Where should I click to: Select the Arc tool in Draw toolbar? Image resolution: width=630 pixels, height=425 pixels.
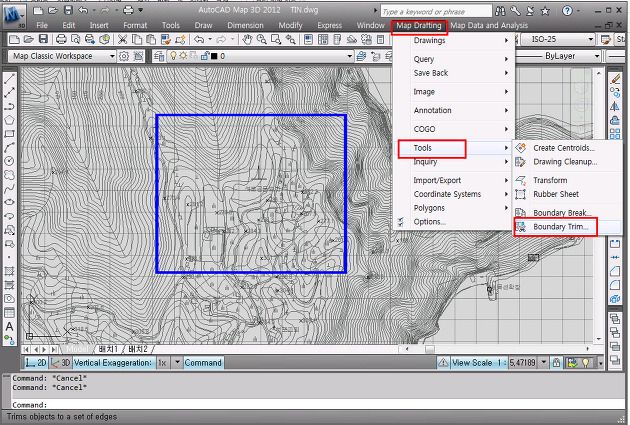9,147
